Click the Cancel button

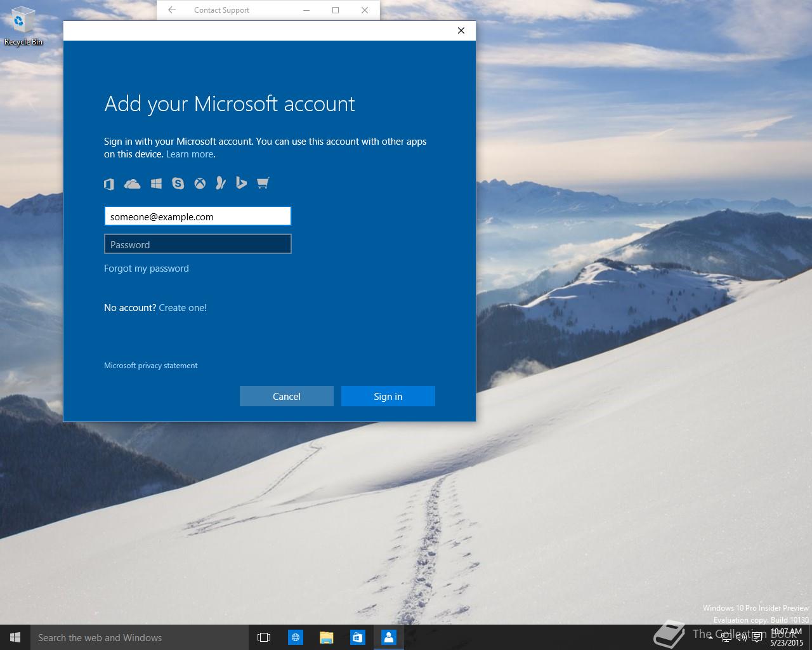point(287,396)
